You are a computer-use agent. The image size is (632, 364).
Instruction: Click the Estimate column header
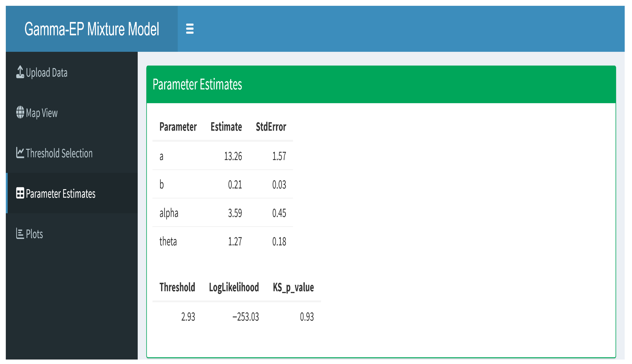pyautogui.click(x=226, y=127)
